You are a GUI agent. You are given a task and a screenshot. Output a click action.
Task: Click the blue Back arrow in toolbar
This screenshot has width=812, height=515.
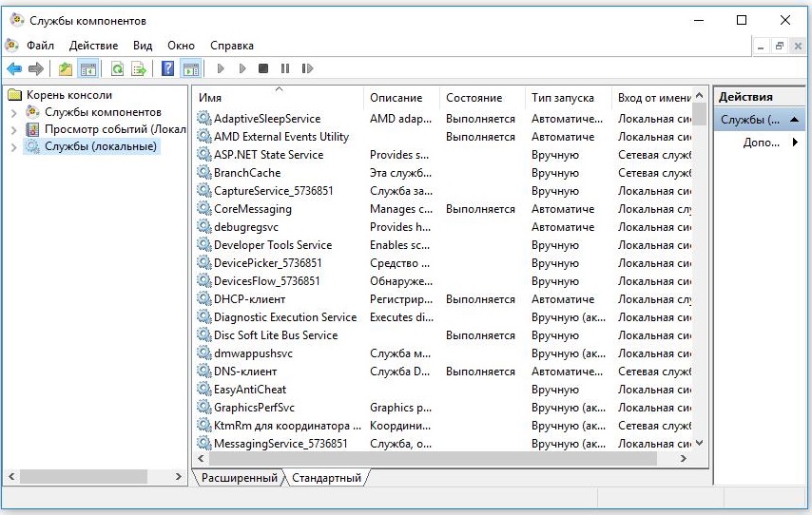[x=14, y=68]
